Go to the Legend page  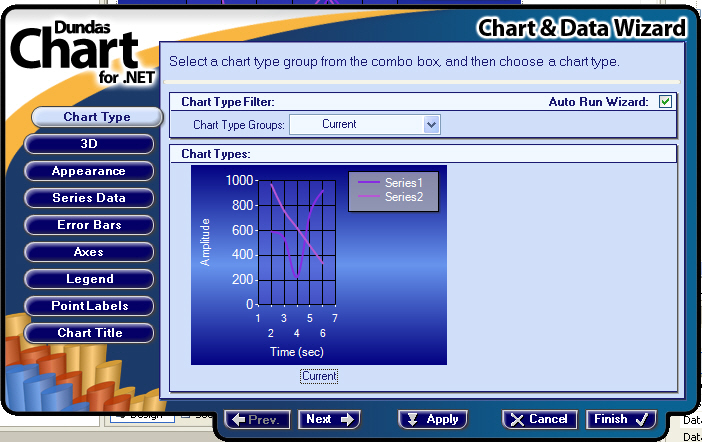point(89,279)
